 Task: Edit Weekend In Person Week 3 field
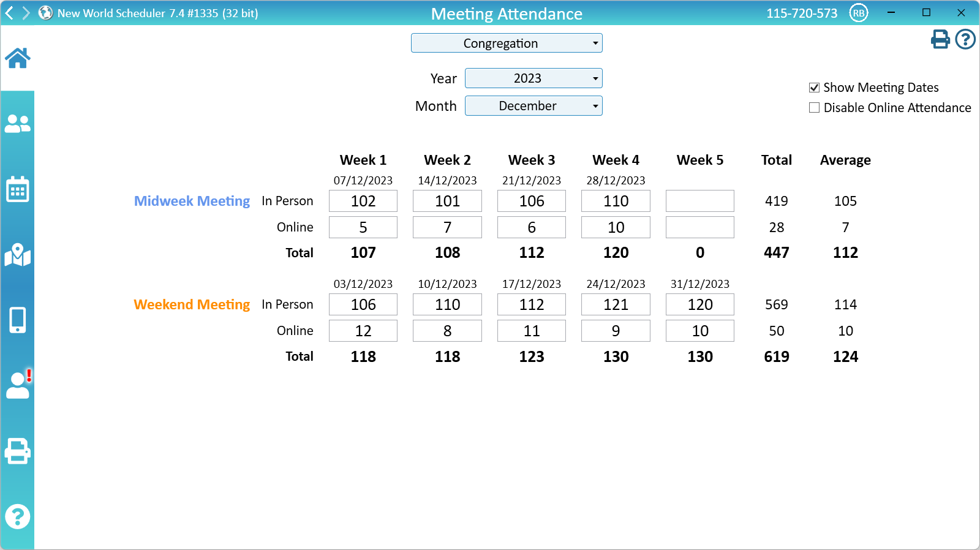532,304
